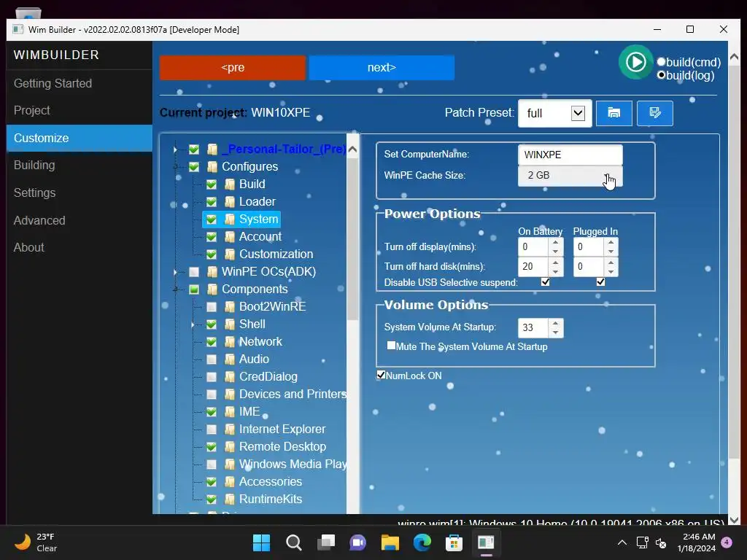
Task: Click the Accessories folder icon
Action: (x=230, y=482)
